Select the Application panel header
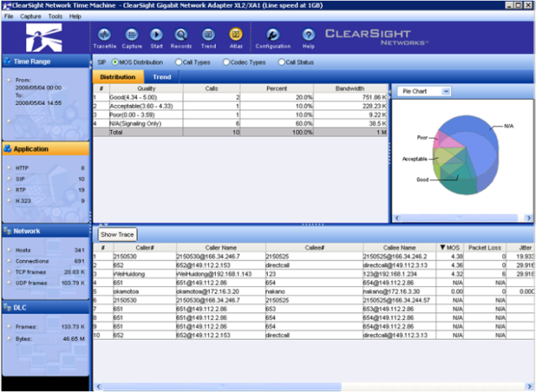 (46, 149)
